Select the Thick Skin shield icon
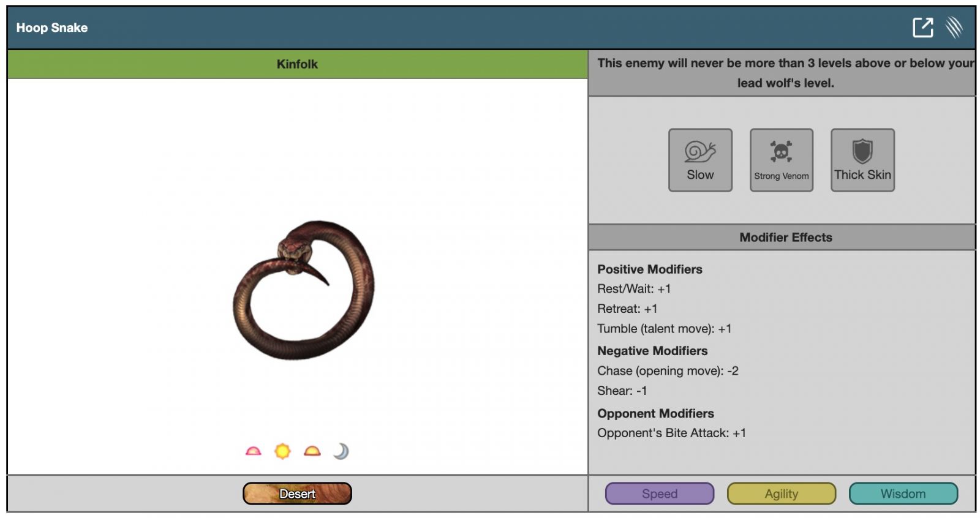The image size is (980, 518). (x=862, y=160)
